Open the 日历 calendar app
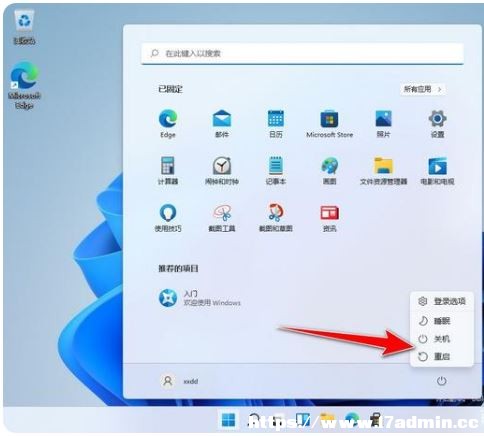 276,123
